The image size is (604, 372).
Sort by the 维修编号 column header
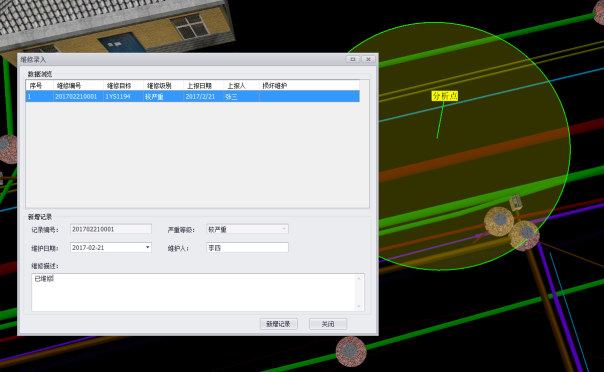point(78,85)
